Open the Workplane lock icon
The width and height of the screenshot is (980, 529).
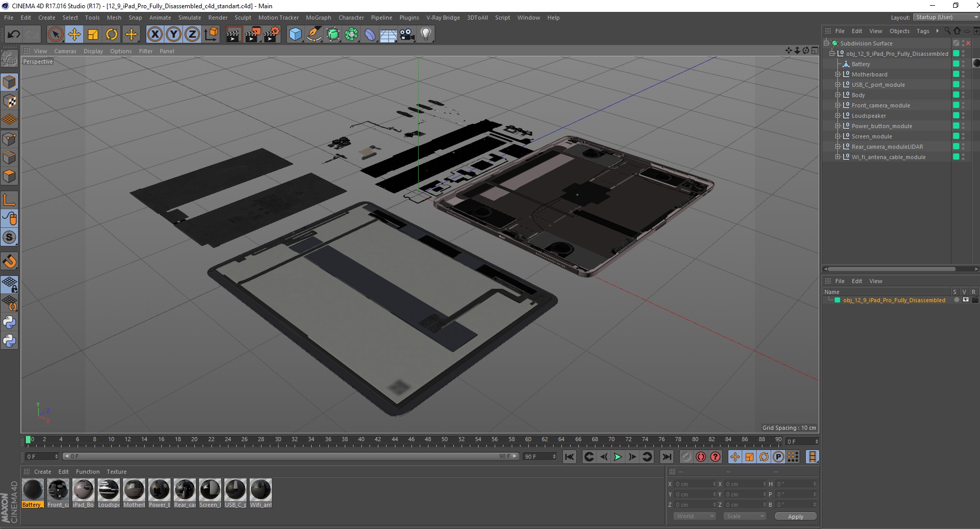click(9, 284)
